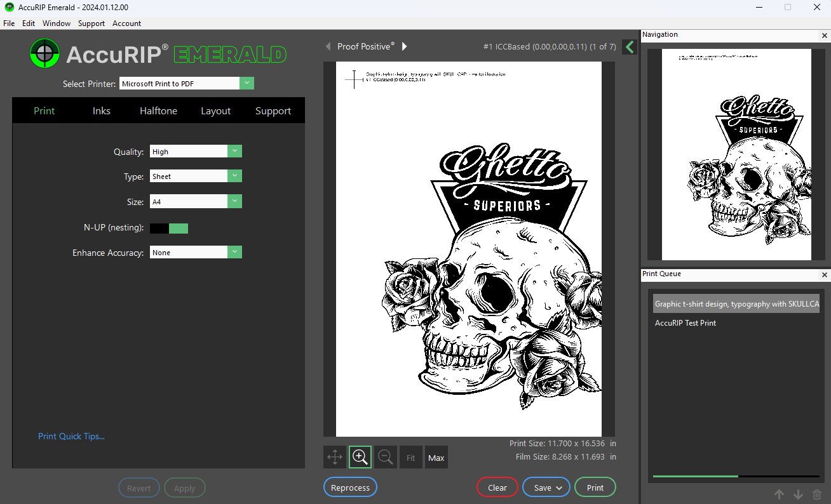The image size is (831, 504).
Task: Click the #1 ICCBased separation info text
Action: (x=550, y=46)
